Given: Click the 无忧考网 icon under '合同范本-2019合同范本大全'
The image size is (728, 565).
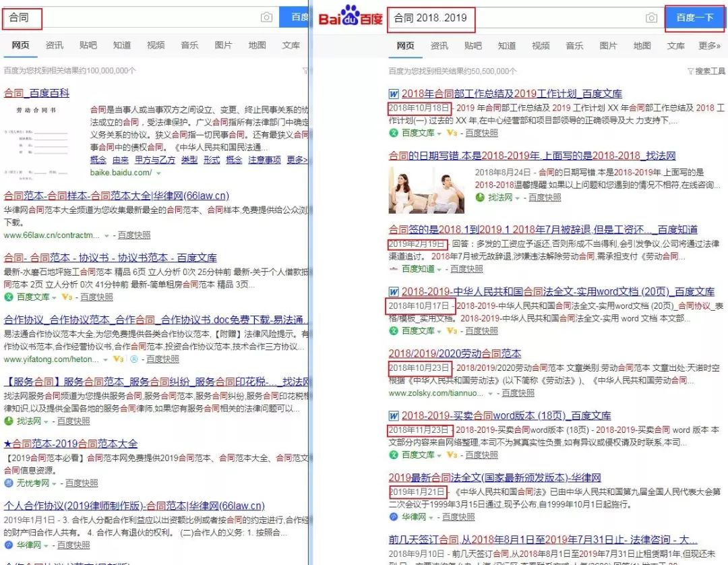Looking at the screenshot, I should click(9, 483).
